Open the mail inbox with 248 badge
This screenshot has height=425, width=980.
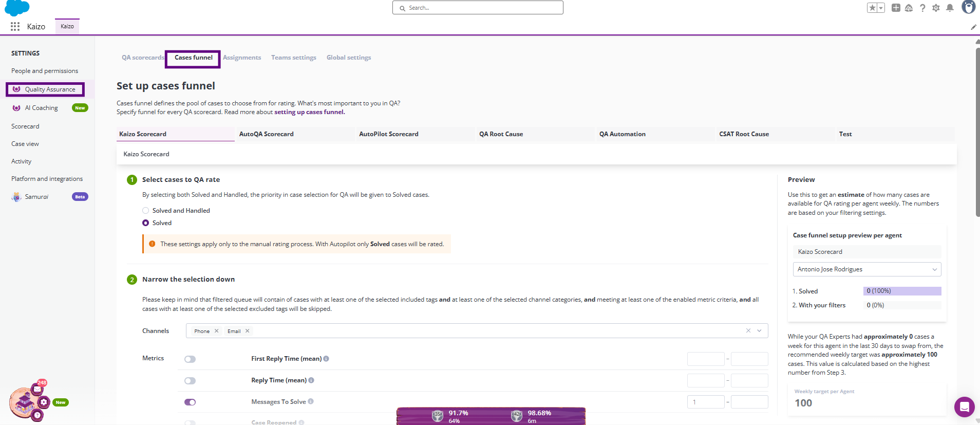[x=37, y=389]
